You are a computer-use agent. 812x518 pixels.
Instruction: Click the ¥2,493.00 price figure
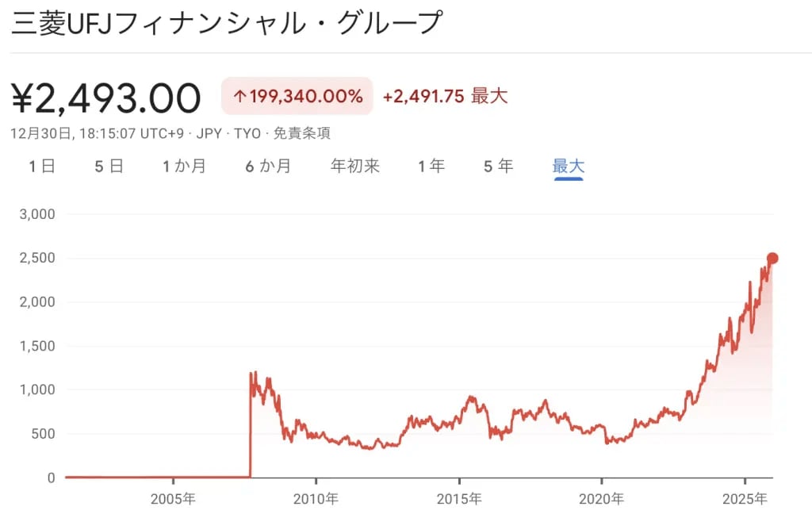click(106, 98)
